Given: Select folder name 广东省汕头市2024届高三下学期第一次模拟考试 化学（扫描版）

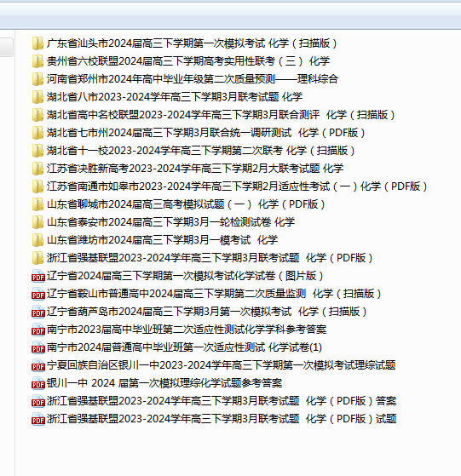Looking at the screenshot, I should click(x=192, y=43).
